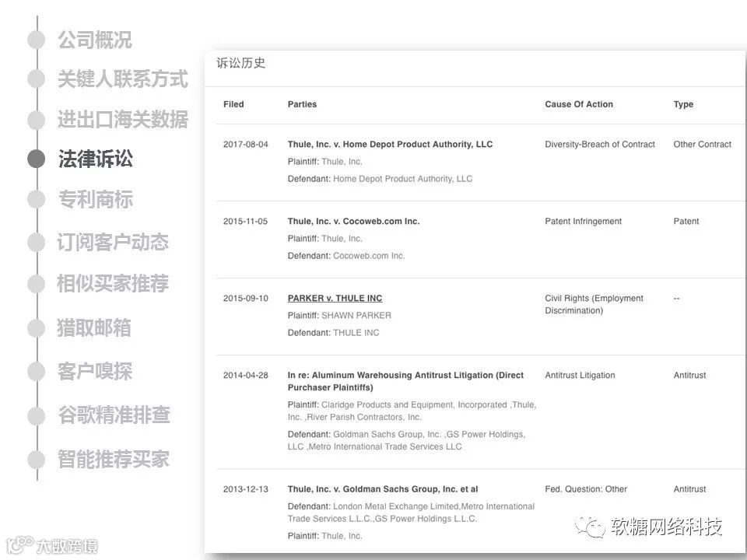Open Thule, Inc. v. Goldman Sachs Group case
747x560 pixels.
coord(383,489)
